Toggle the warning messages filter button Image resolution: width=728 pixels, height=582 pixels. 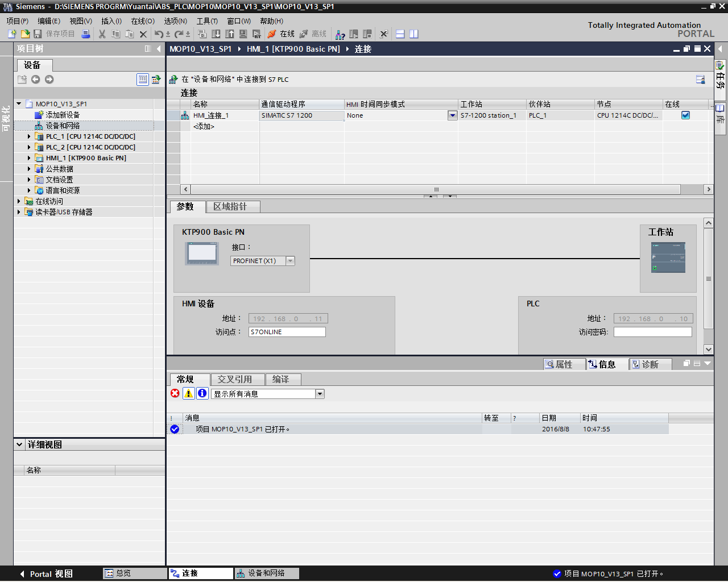(x=188, y=393)
